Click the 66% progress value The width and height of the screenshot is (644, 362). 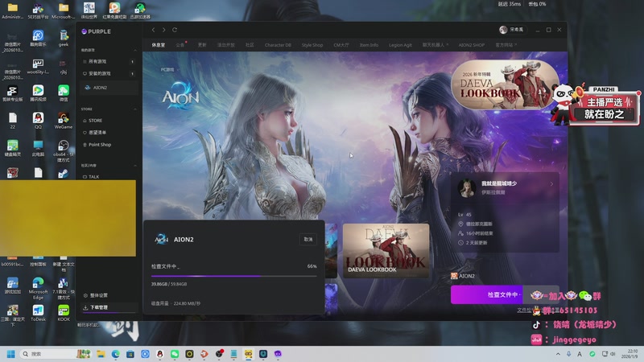click(312, 266)
